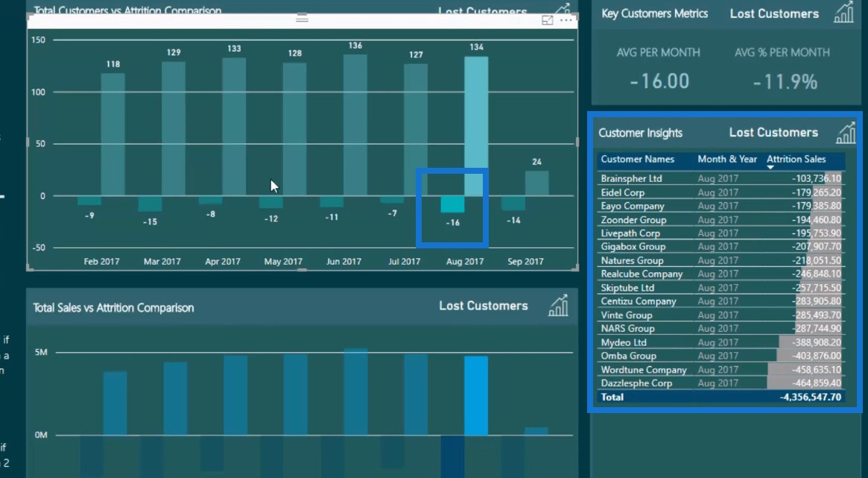Click the Sep 2017 axis label on customers chart

pos(525,262)
